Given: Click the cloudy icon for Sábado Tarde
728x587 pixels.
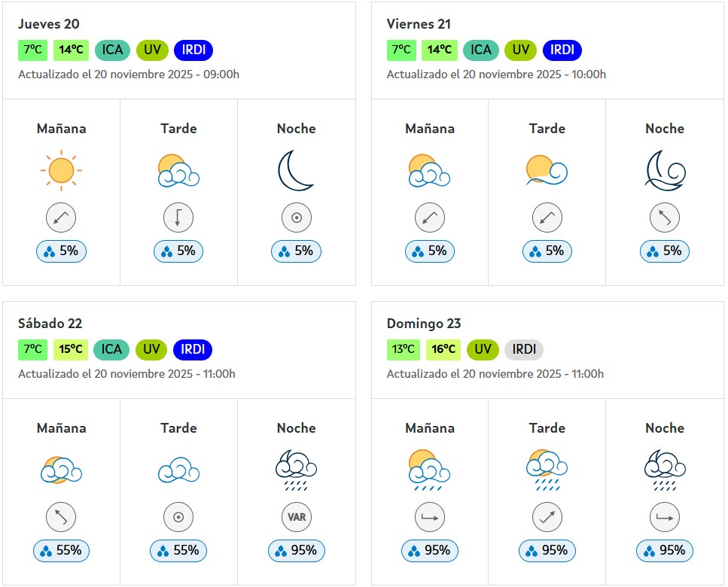Looking at the screenshot, I should click(178, 470).
